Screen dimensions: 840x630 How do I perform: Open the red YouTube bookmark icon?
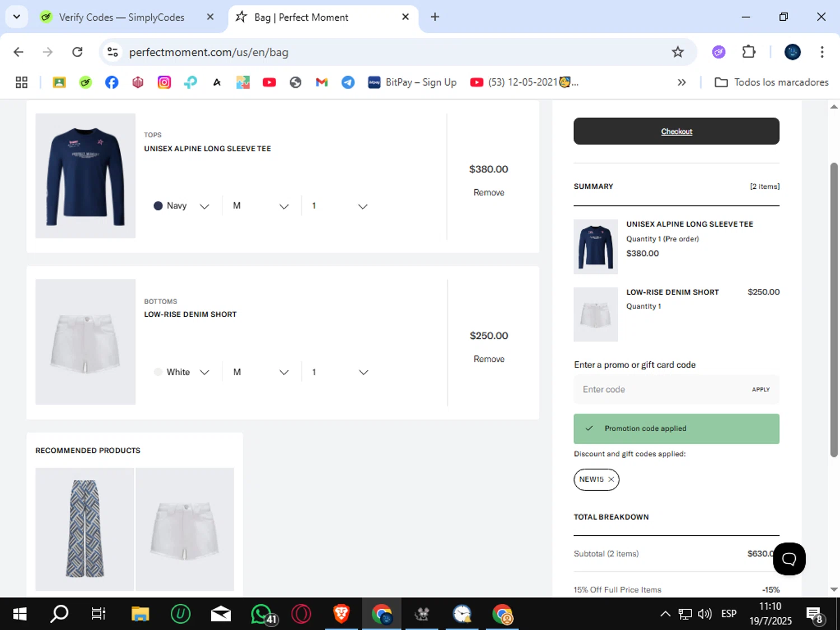pyautogui.click(x=269, y=82)
